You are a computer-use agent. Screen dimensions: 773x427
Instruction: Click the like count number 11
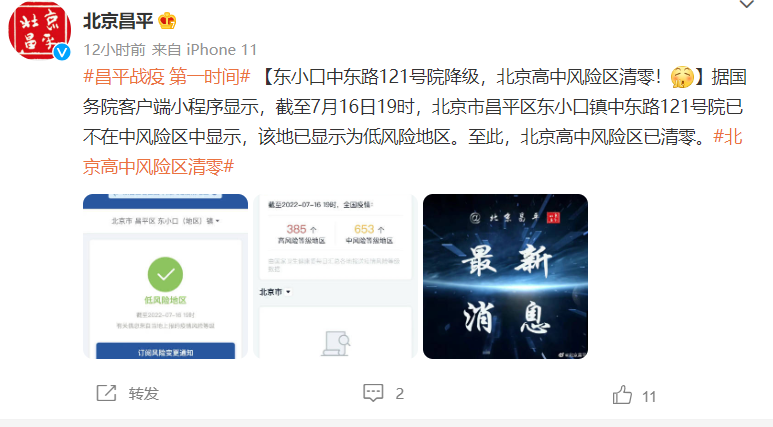tap(649, 396)
